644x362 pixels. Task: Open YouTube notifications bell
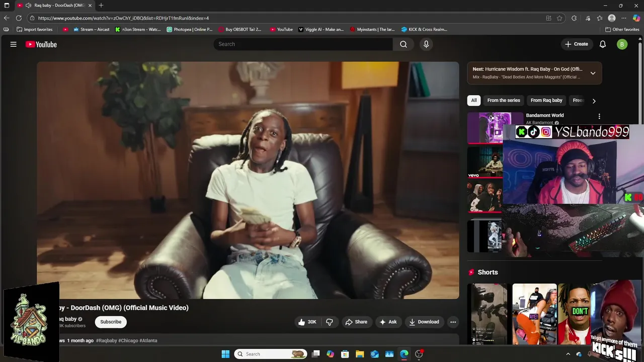(x=603, y=44)
